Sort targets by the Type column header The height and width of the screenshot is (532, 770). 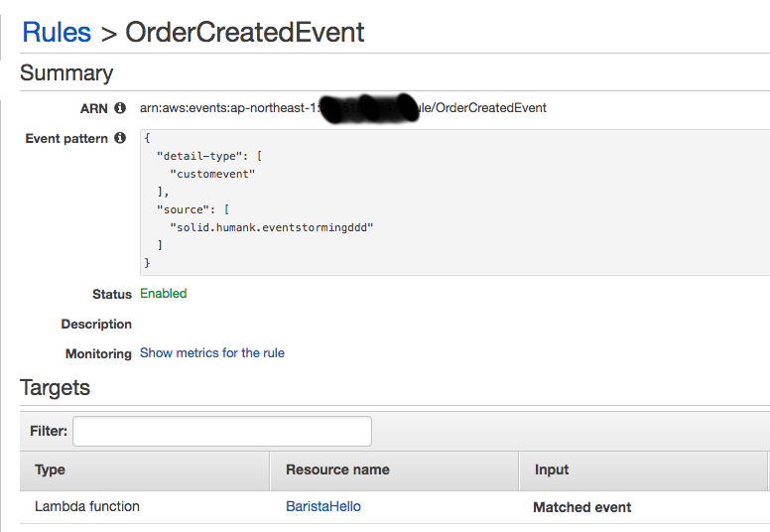point(51,469)
